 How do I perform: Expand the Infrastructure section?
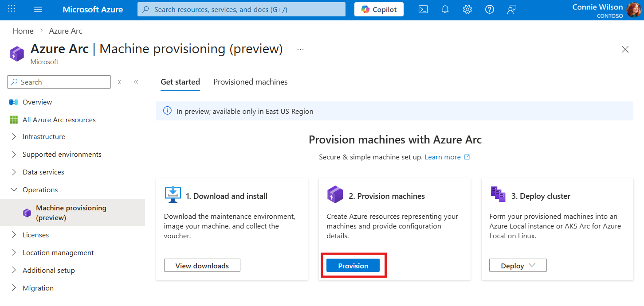click(14, 137)
